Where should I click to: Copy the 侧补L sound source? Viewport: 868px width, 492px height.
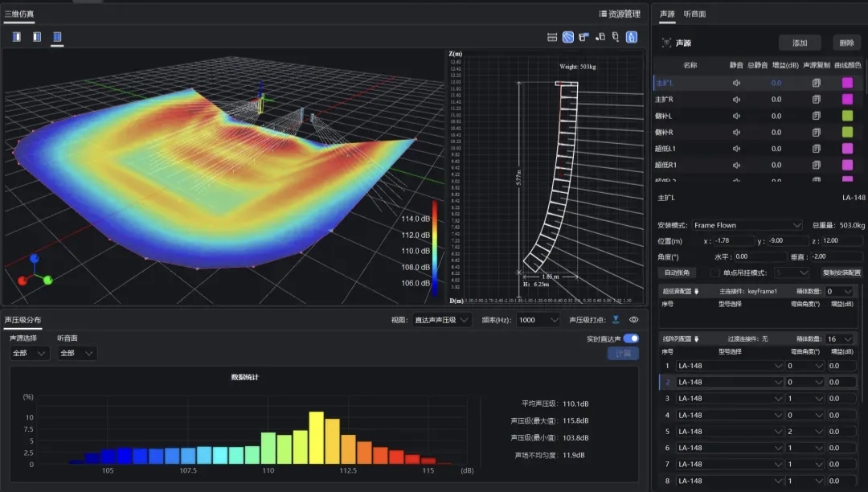[816, 116]
